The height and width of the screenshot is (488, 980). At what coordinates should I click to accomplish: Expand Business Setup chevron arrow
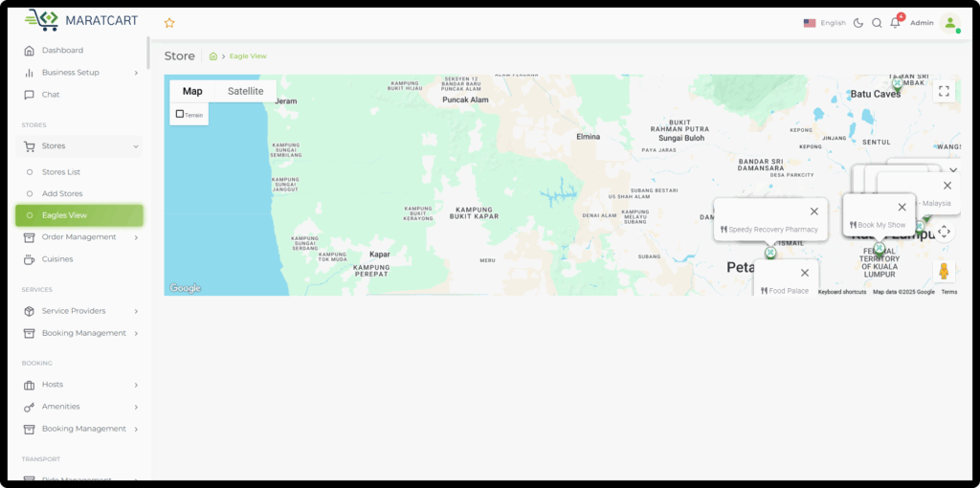136,73
